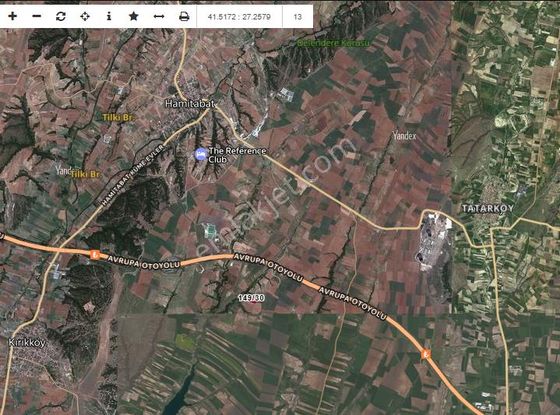
Task: Select the star favorites icon
Action: point(134,16)
